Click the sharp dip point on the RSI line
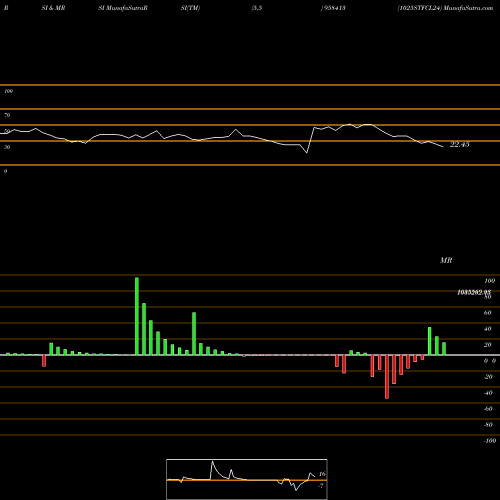 click(x=307, y=152)
